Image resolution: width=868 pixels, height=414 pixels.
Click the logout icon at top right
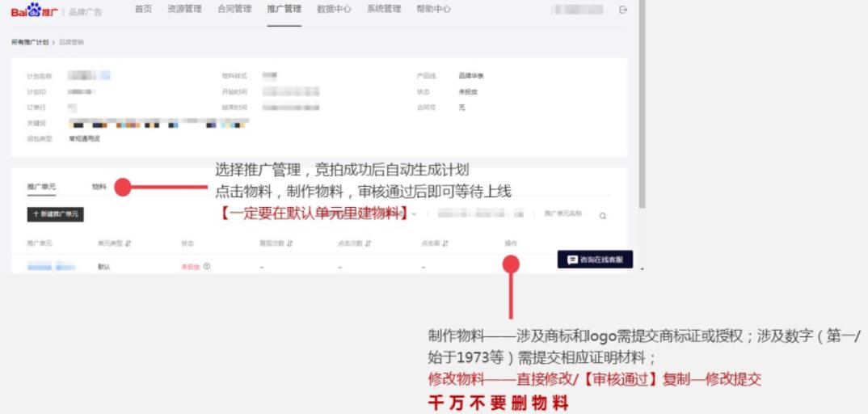[x=623, y=10]
